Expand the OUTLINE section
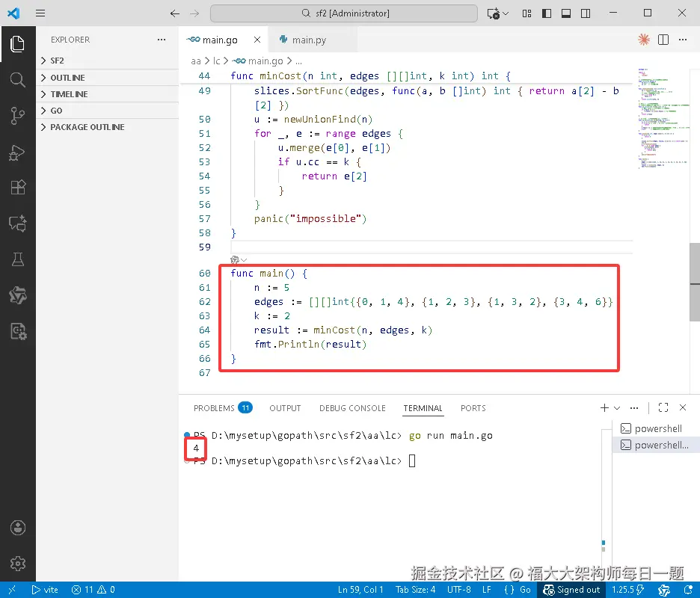This screenshot has height=598, width=700. click(x=107, y=77)
